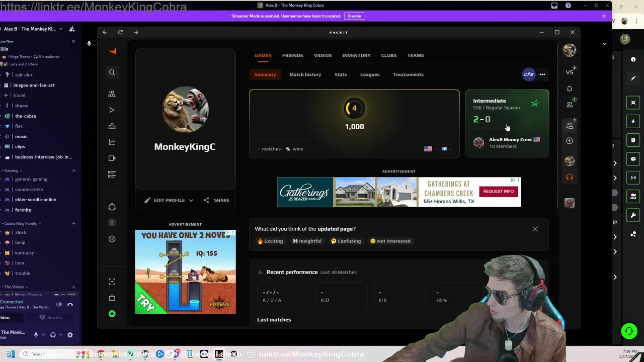Open the Tournaments sub-tab

tap(408, 74)
